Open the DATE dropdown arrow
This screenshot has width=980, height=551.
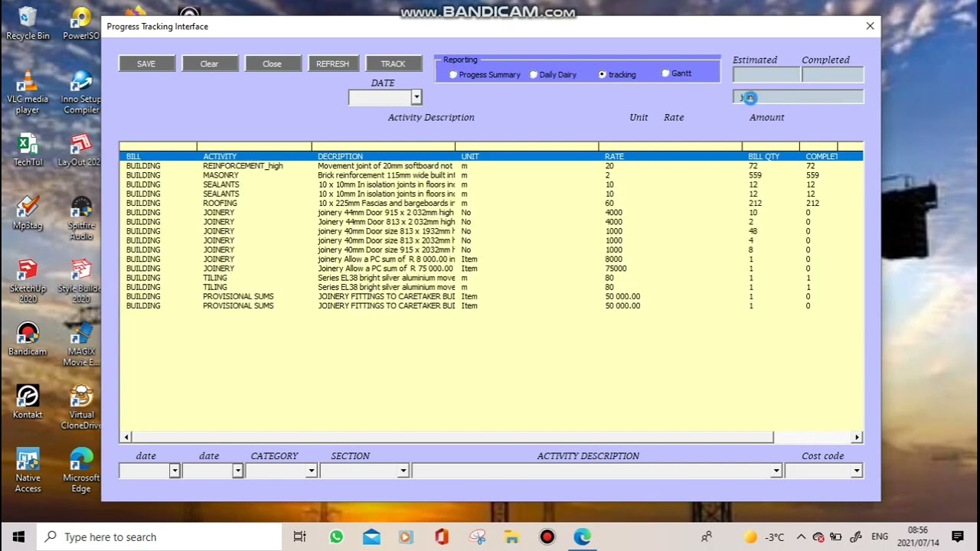tap(416, 97)
